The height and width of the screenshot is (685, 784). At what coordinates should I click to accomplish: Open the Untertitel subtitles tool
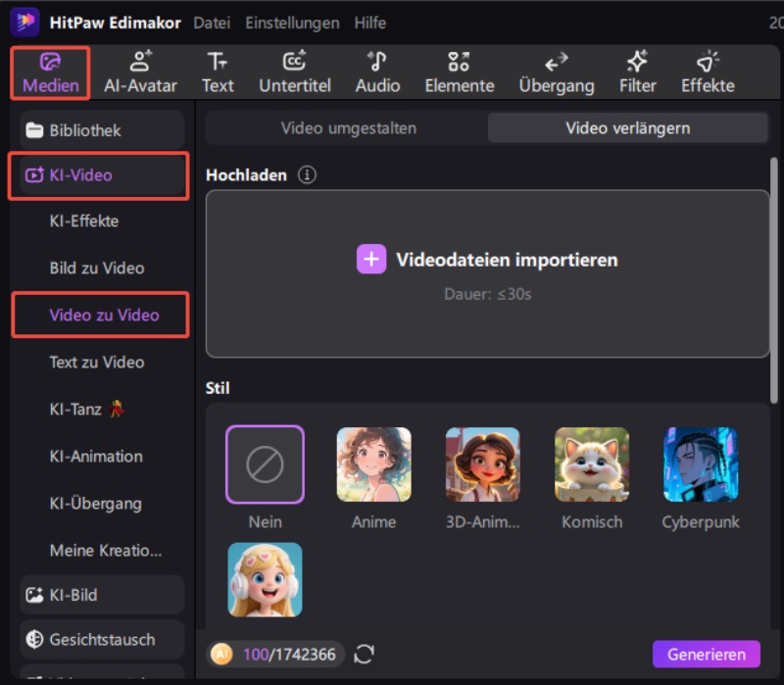coord(294,73)
